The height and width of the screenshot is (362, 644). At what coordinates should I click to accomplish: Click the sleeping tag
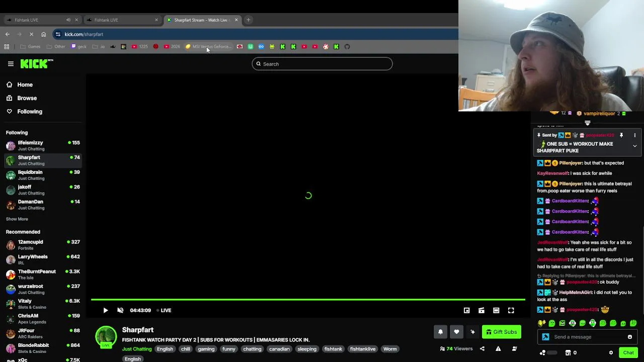coord(307,349)
